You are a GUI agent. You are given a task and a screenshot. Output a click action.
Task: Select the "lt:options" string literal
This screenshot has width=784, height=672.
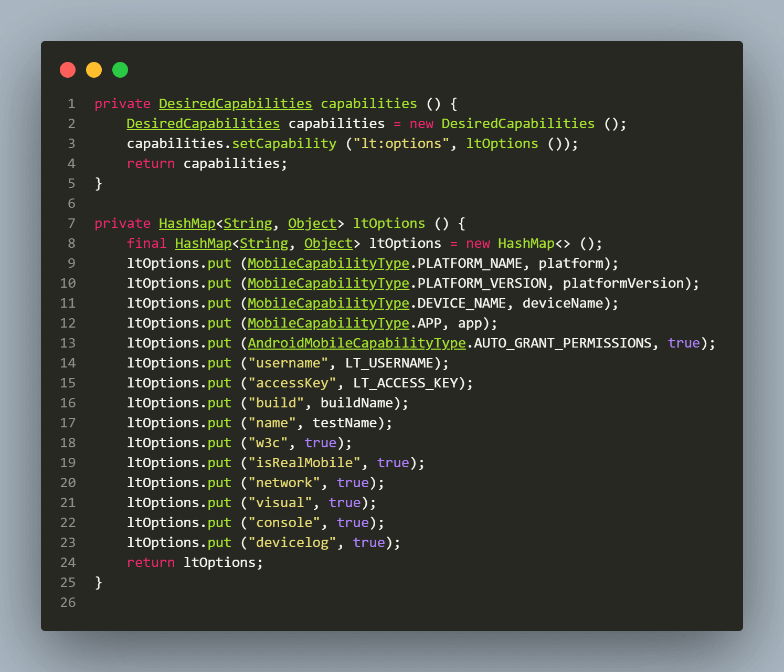[x=401, y=144]
